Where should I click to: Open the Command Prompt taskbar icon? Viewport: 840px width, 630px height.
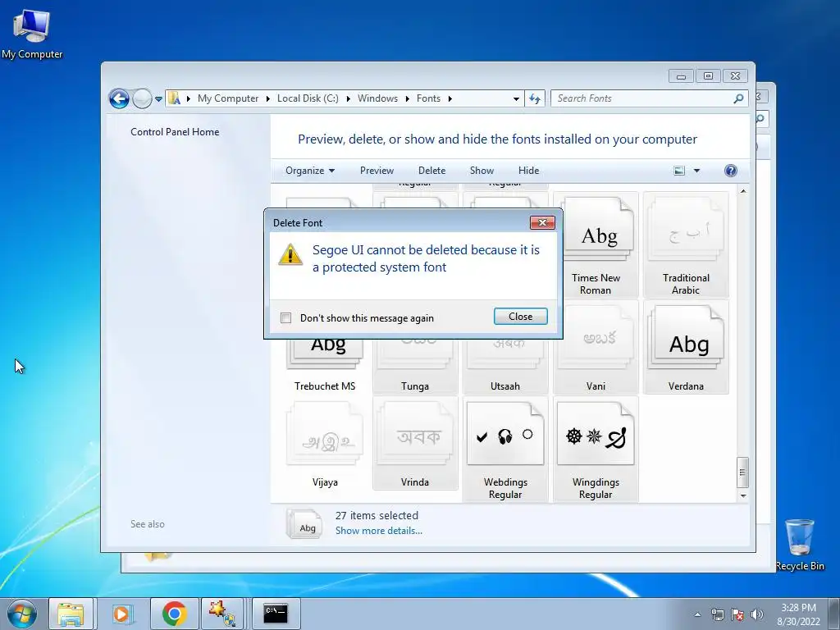(276, 614)
